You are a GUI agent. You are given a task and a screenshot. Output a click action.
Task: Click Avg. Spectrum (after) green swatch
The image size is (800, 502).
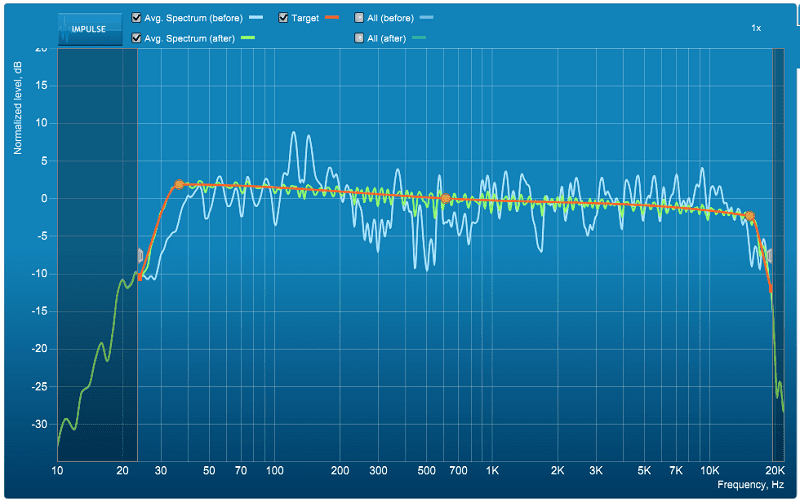click(248, 38)
